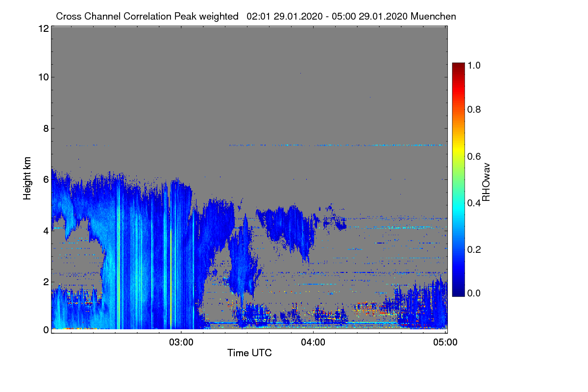Select the date range text '02:01 29.01.2020 - 05:00 29.01.2020'
Viewport: 588px width, 392px height.
pyautogui.click(x=327, y=17)
